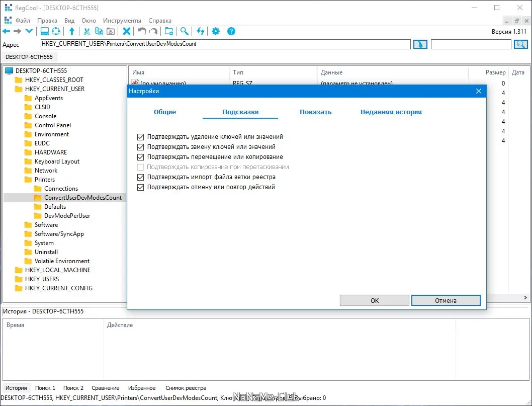Open help with the question mark icon

click(x=231, y=31)
